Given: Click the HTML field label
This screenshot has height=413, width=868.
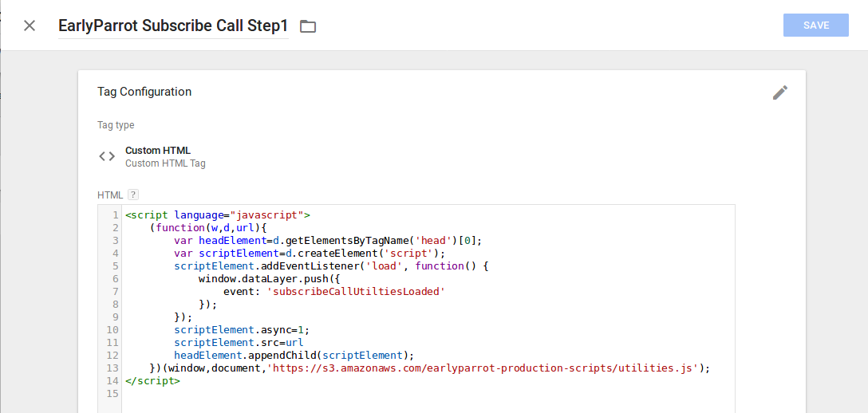Looking at the screenshot, I should pos(110,195).
